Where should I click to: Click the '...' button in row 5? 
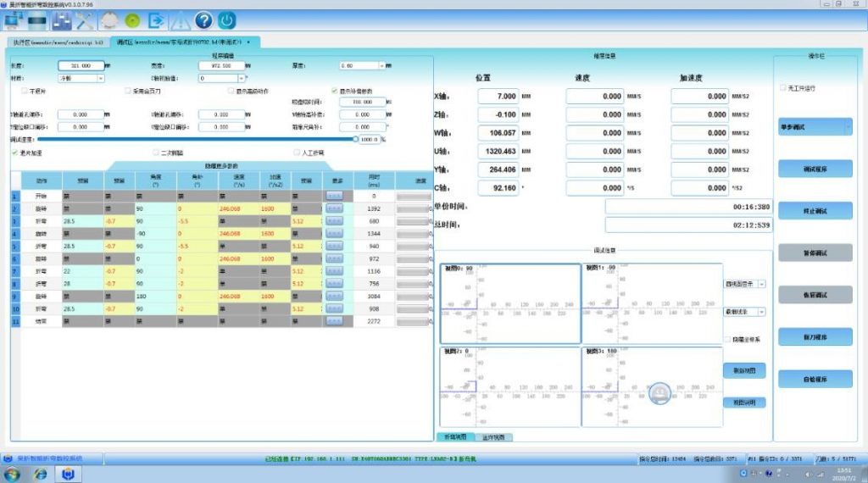[334, 247]
